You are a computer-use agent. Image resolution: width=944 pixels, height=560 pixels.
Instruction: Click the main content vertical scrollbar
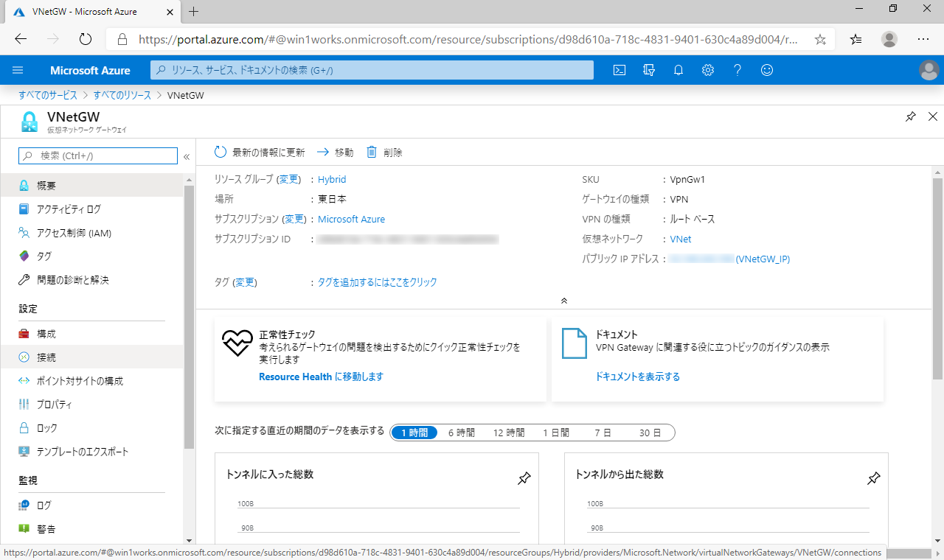pyautogui.click(x=937, y=278)
